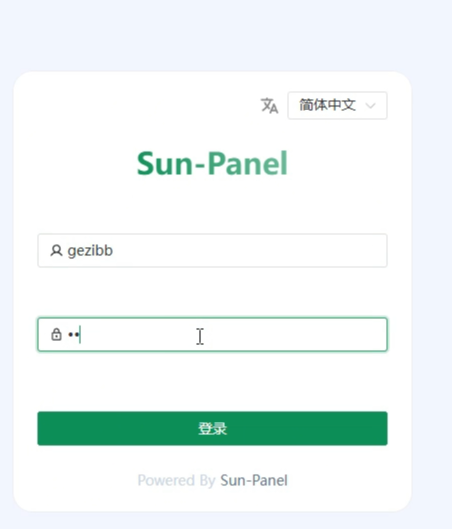Expand language list via chevron arrow
Image resolution: width=452 pixels, height=529 pixels.
click(x=370, y=106)
